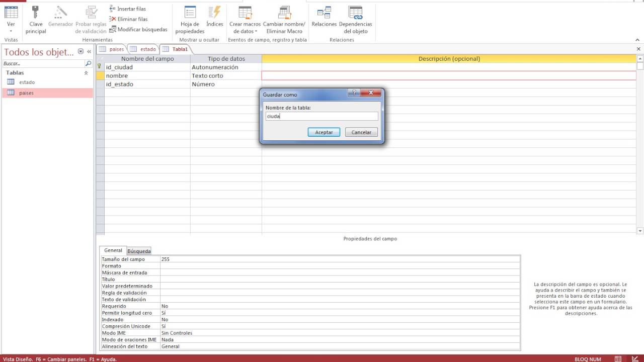
Task: Open the Búsqueda properties tab
Action: (139, 251)
